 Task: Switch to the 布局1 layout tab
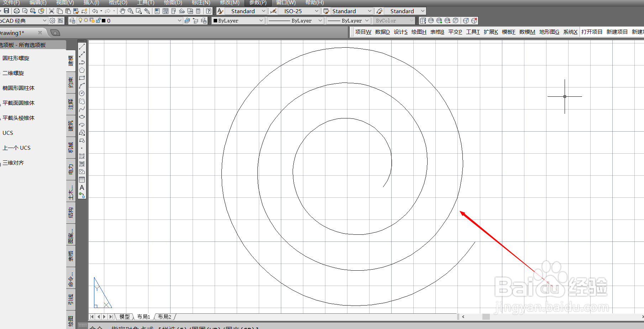(x=144, y=317)
